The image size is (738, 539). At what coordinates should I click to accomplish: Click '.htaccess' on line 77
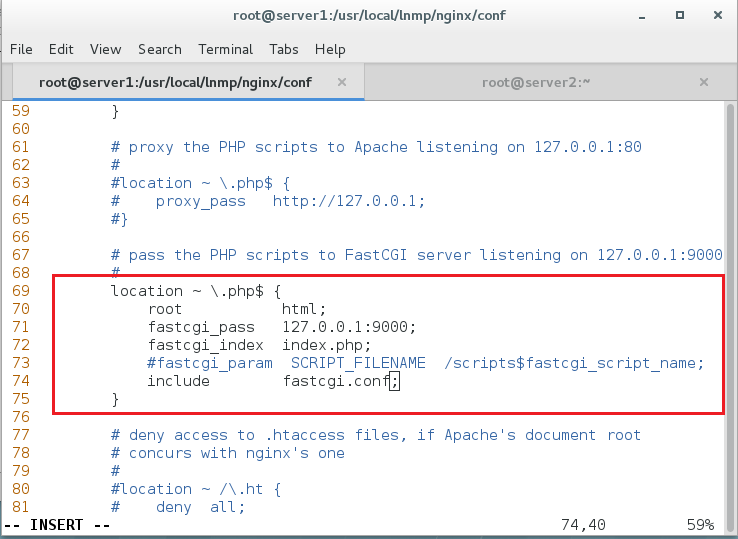coord(305,435)
